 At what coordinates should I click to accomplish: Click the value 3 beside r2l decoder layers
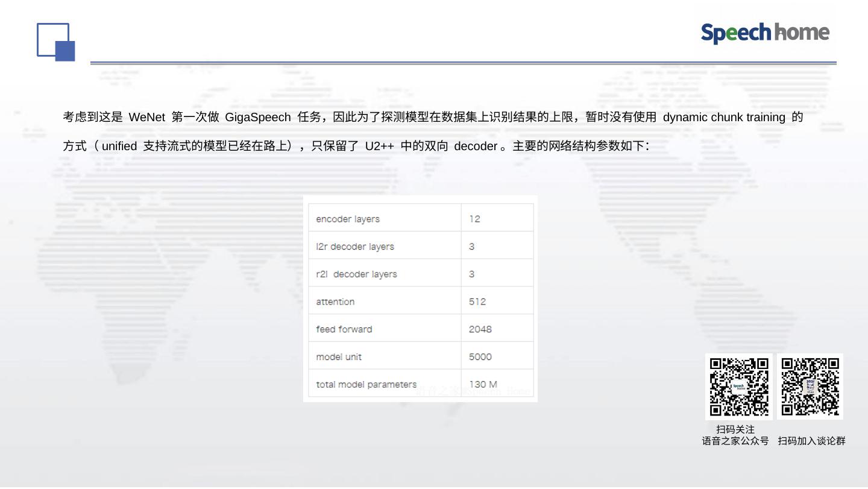click(x=497, y=274)
